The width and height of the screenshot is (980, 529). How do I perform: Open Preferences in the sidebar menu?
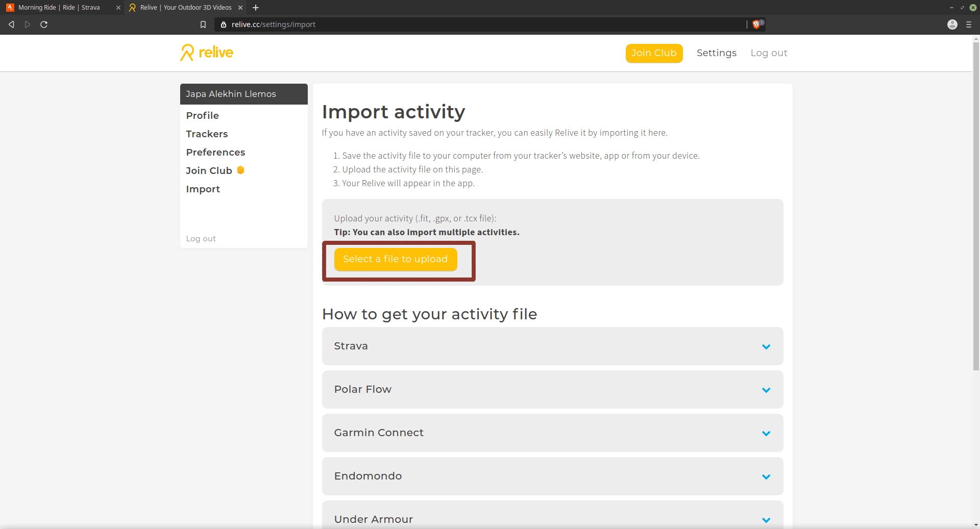tap(215, 152)
